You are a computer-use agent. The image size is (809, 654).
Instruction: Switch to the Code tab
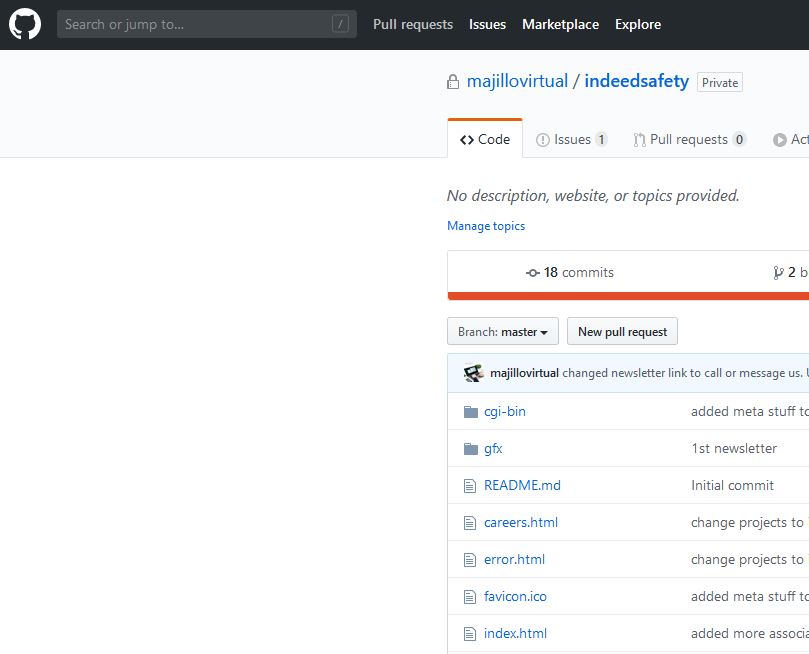pos(485,139)
